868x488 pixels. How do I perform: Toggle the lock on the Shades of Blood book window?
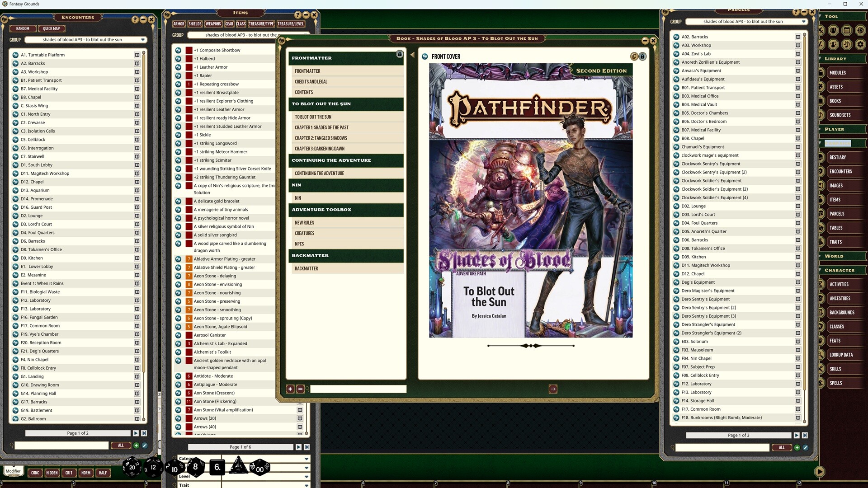[x=642, y=56]
